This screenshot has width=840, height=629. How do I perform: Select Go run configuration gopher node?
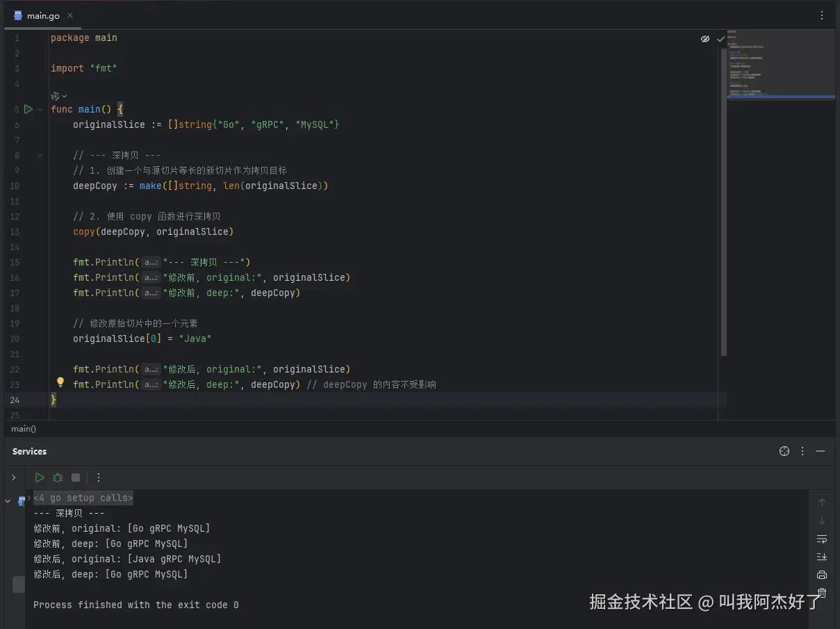(22, 500)
